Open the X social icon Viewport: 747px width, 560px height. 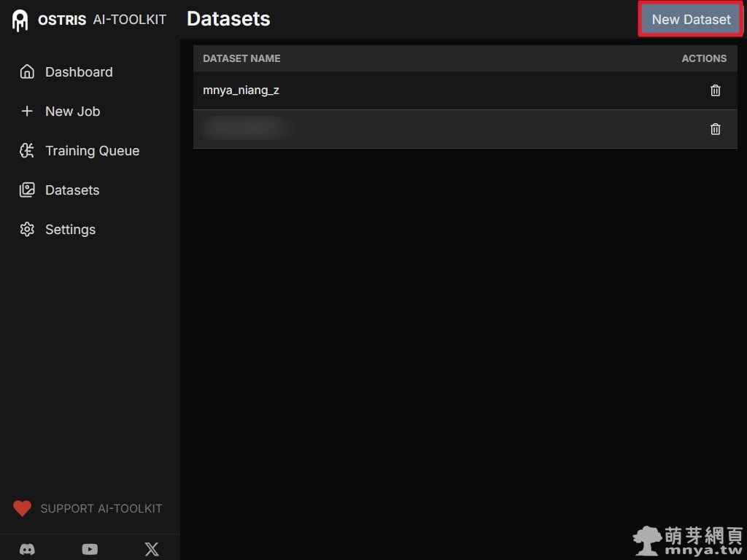(152, 549)
